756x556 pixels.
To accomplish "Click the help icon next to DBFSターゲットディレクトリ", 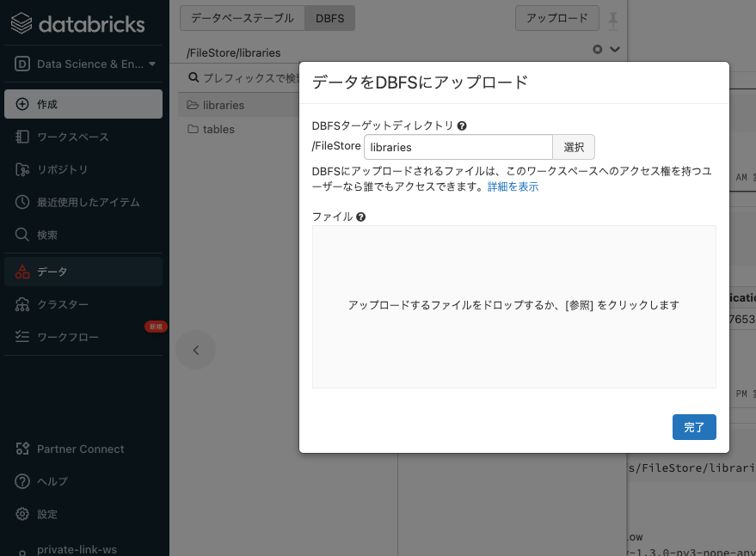I will (462, 125).
